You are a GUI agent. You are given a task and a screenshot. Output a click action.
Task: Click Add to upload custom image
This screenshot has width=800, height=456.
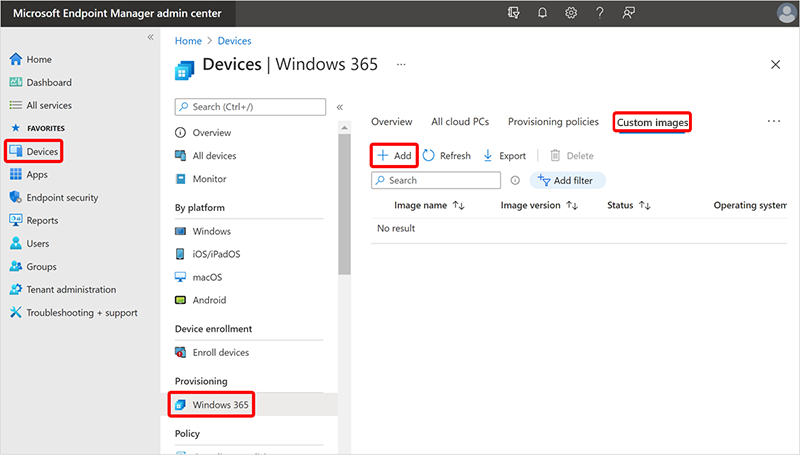coord(394,156)
